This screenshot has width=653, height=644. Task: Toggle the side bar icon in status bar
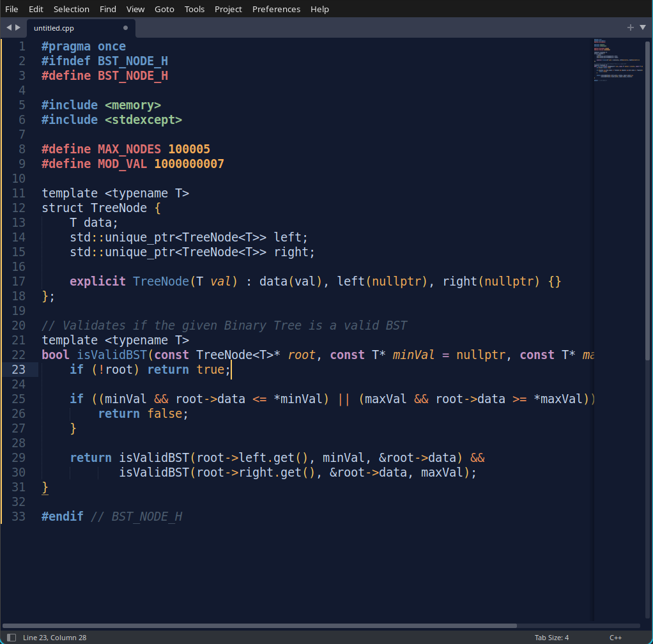coord(12,638)
